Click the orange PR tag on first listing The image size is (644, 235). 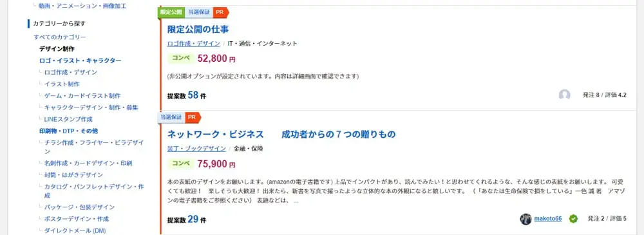coord(220,12)
